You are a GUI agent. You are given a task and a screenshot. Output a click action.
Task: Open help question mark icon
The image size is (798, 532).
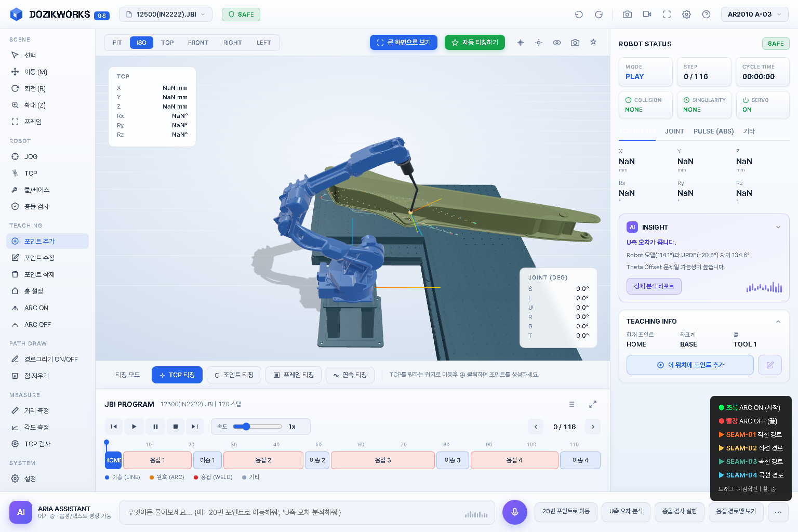coord(706,15)
